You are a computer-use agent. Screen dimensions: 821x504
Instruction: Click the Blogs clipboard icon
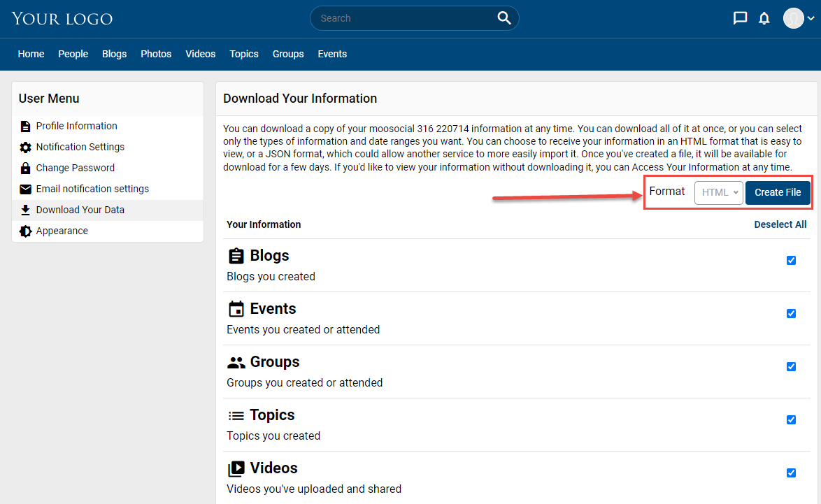pyautogui.click(x=236, y=256)
